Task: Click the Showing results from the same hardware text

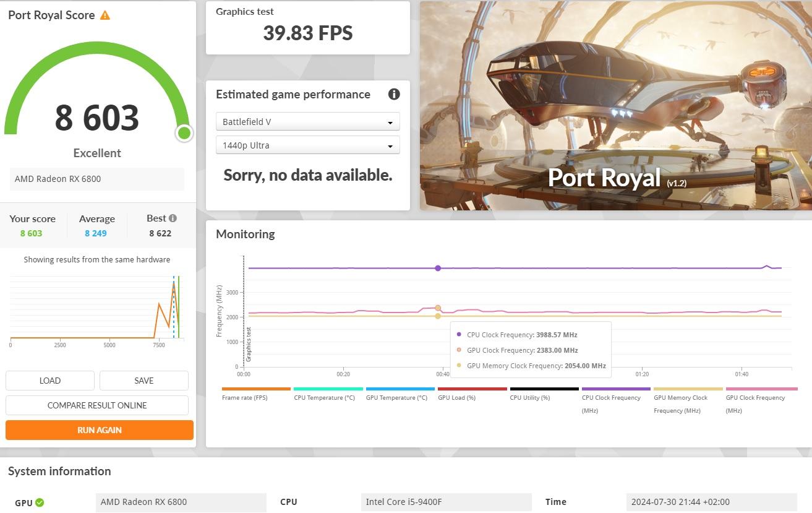Action: pyautogui.click(x=97, y=260)
